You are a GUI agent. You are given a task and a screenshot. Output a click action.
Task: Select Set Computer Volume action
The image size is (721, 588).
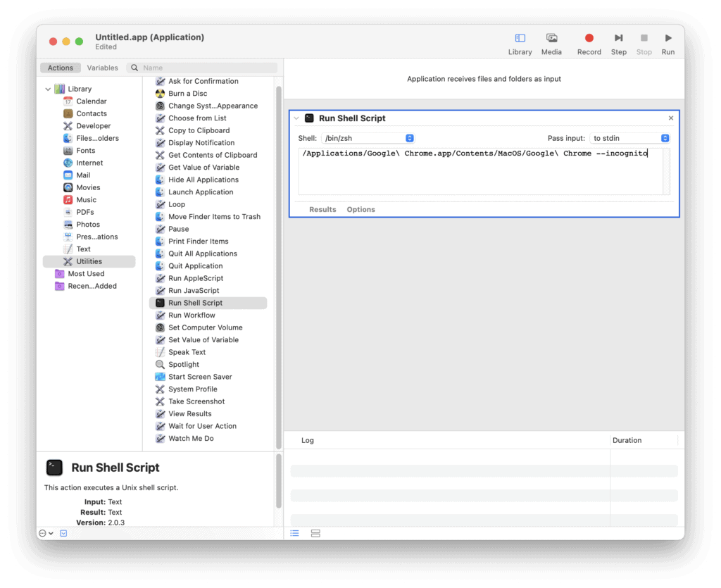pos(205,327)
